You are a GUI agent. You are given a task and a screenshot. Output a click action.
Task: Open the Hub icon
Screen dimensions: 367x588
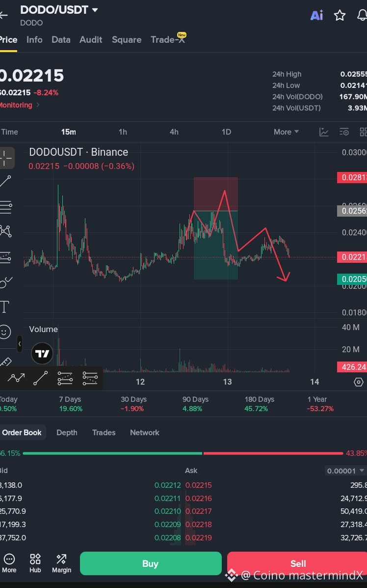(35, 563)
